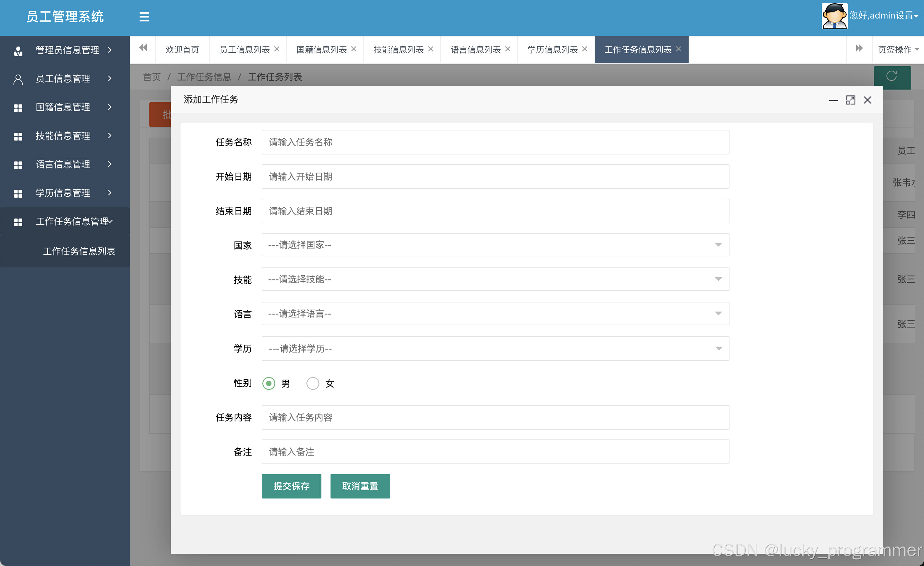Click the green refresh icon button

(892, 77)
